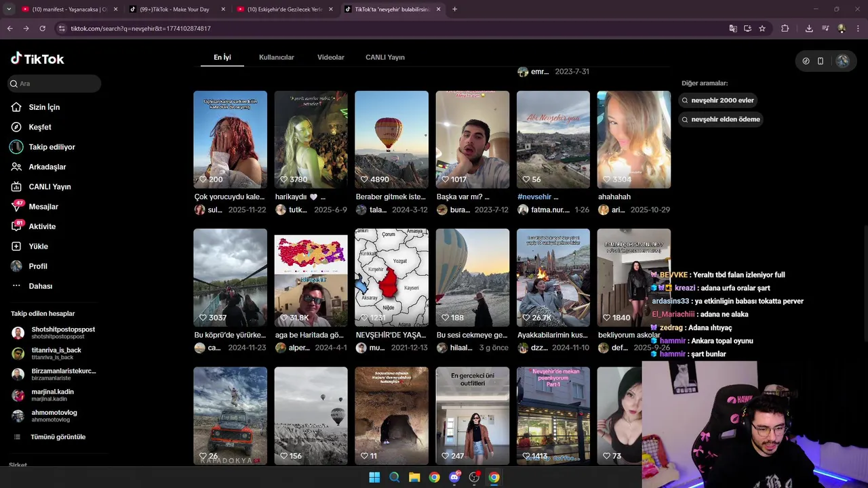Open hot air balloon video with 4890 likes
The width and height of the screenshot is (868, 488).
(391, 140)
